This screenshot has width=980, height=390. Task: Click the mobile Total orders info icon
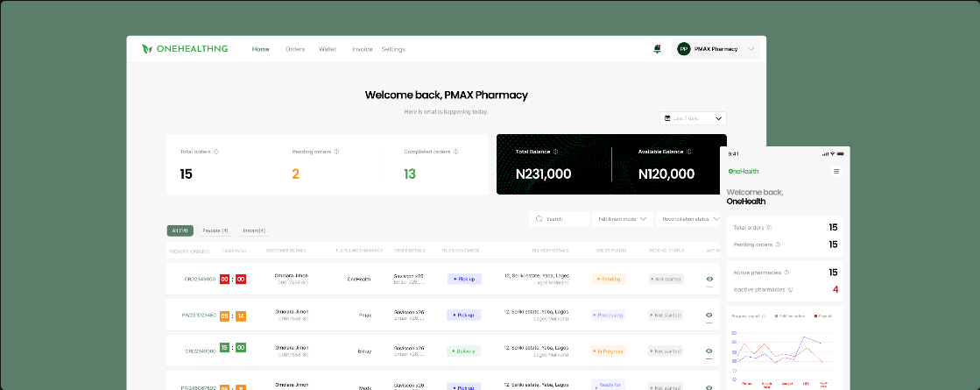770,228
